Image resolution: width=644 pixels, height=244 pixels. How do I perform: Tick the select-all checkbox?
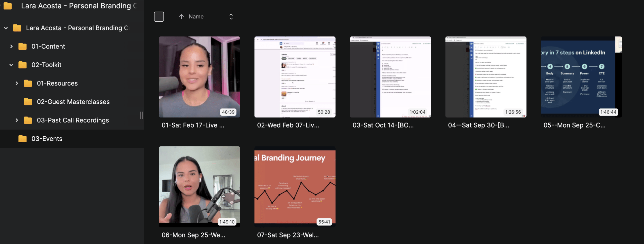[x=159, y=17]
